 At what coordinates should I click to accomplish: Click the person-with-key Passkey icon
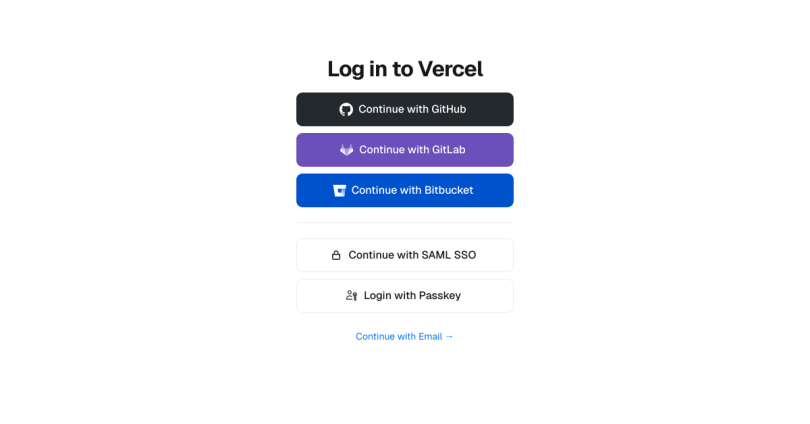pos(352,295)
